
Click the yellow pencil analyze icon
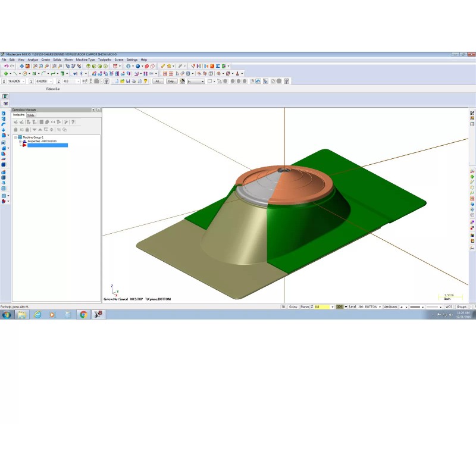click(162, 66)
